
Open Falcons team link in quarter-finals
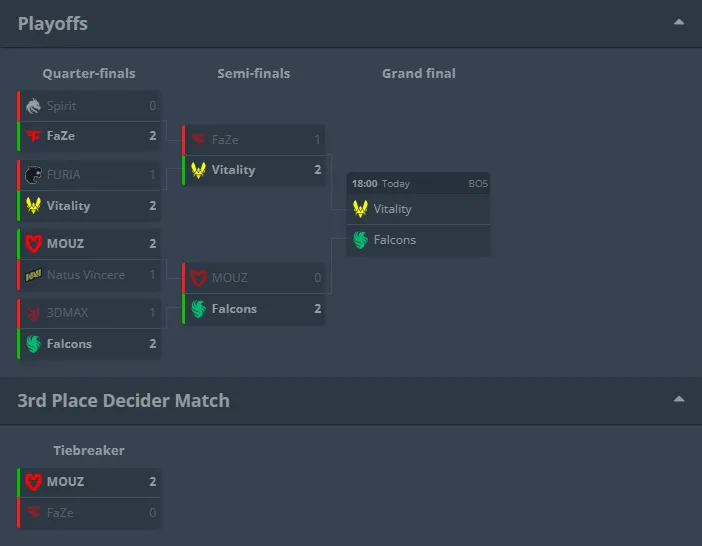pyautogui.click(x=69, y=344)
